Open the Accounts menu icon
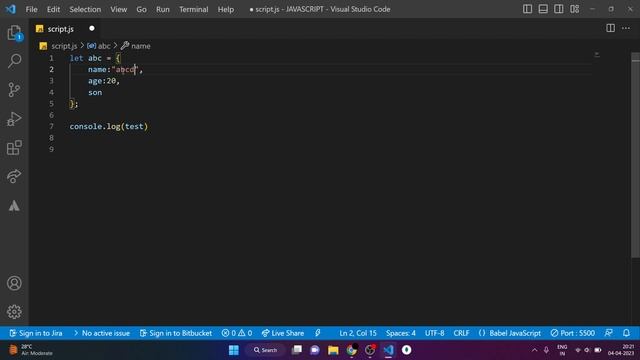 click(x=14, y=283)
